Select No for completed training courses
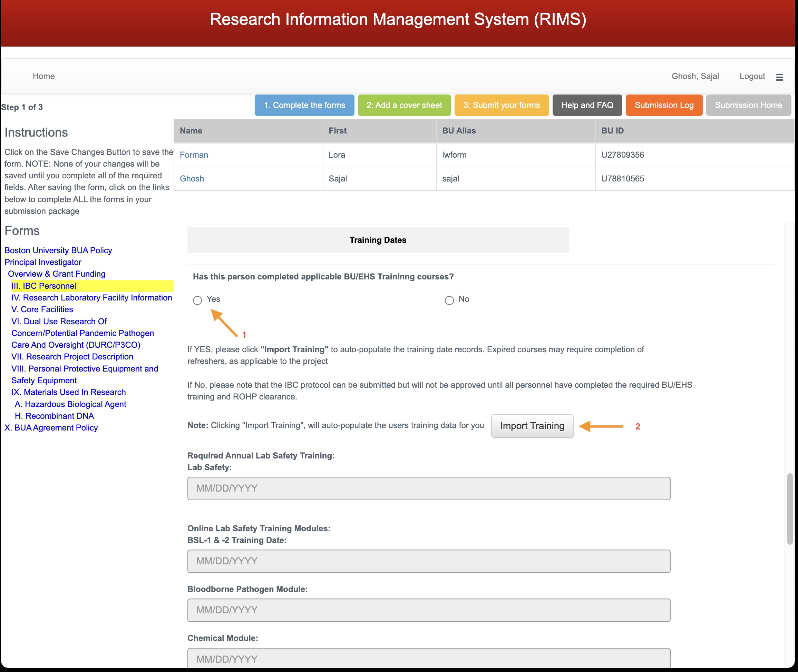This screenshot has height=672, width=798. (449, 300)
